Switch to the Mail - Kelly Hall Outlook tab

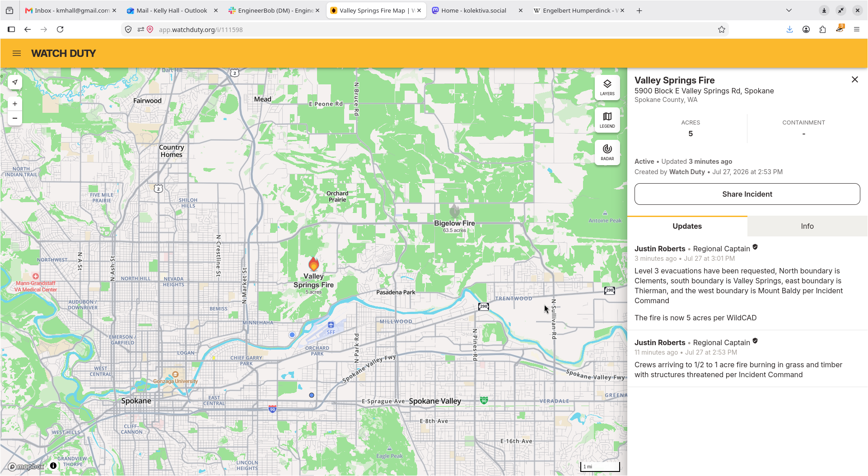tap(172, 10)
